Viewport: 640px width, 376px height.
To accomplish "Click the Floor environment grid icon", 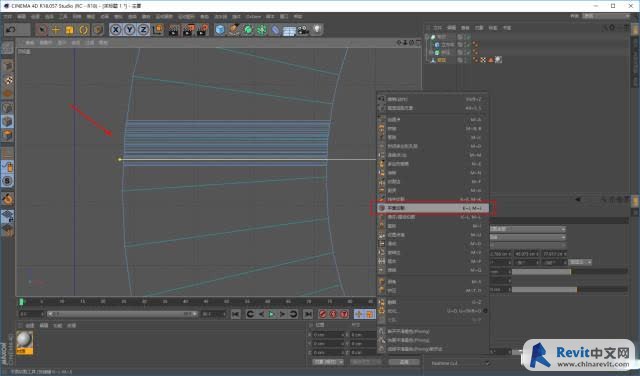I will pyautogui.click(x=289, y=31).
